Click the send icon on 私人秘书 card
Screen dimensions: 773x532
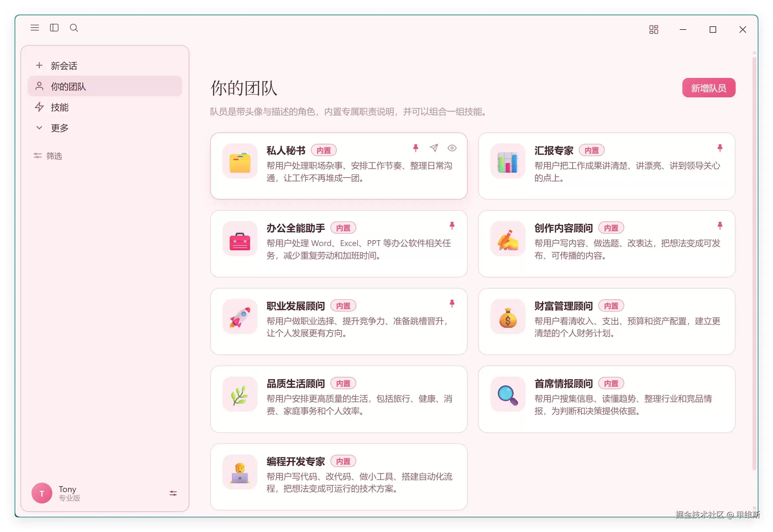[x=434, y=148]
